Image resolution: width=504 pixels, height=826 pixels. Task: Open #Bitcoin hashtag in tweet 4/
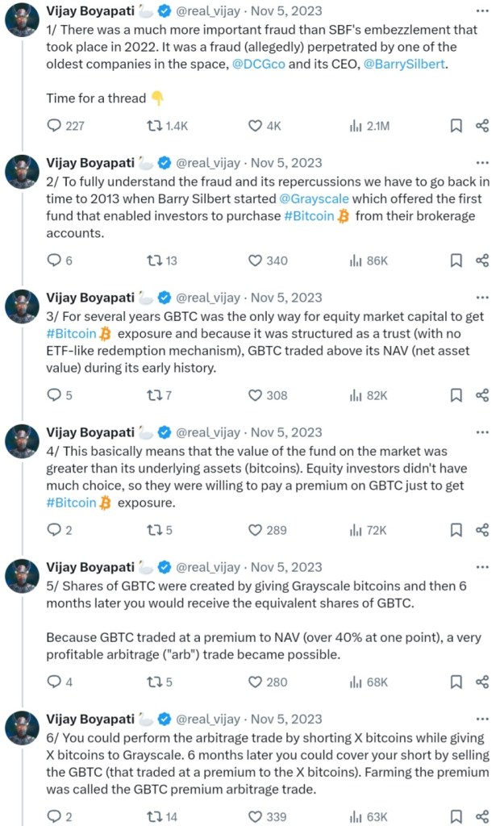[72, 503]
